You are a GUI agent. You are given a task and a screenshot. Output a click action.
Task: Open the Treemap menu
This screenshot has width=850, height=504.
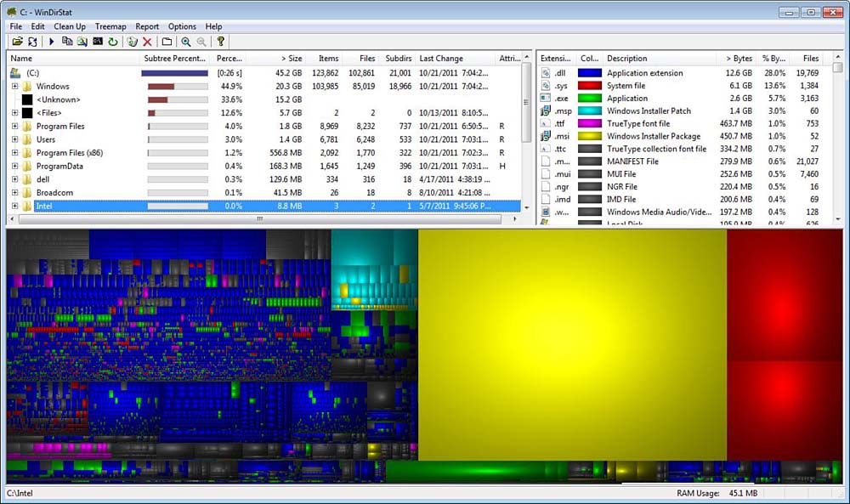click(x=110, y=26)
